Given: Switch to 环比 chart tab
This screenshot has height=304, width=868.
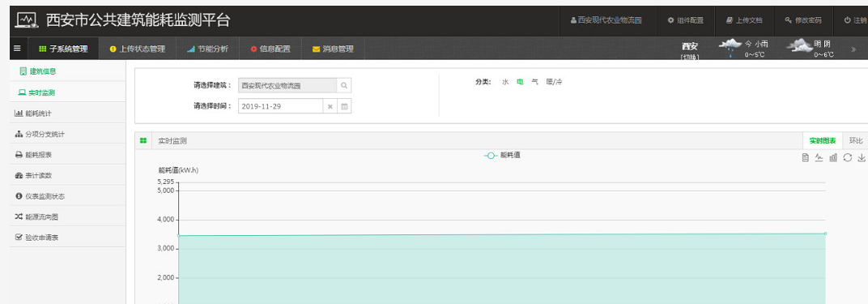Looking at the screenshot, I should click(856, 140).
